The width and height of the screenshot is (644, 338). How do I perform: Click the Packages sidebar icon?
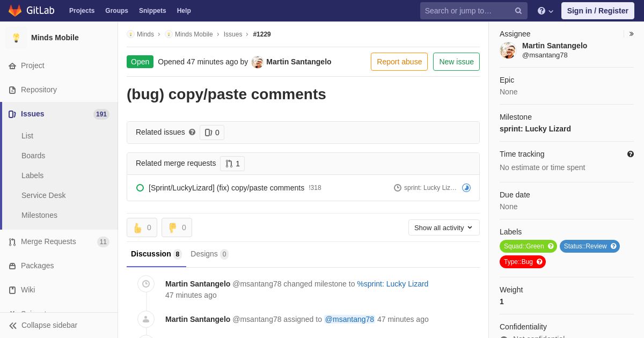point(12,266)
